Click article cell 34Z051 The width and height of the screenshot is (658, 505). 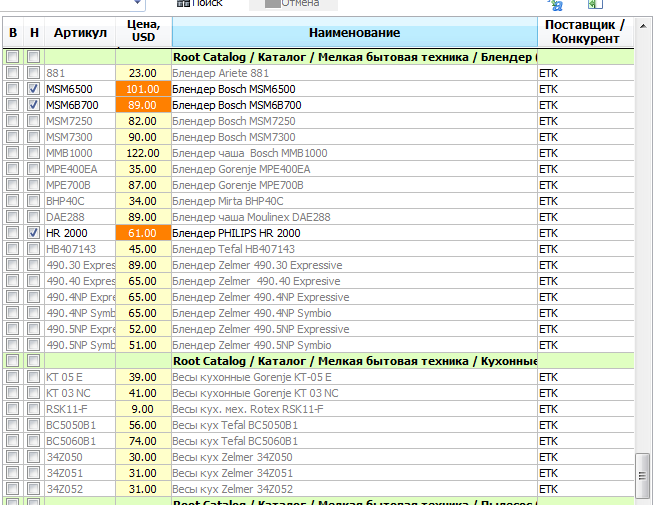point(80,473)
